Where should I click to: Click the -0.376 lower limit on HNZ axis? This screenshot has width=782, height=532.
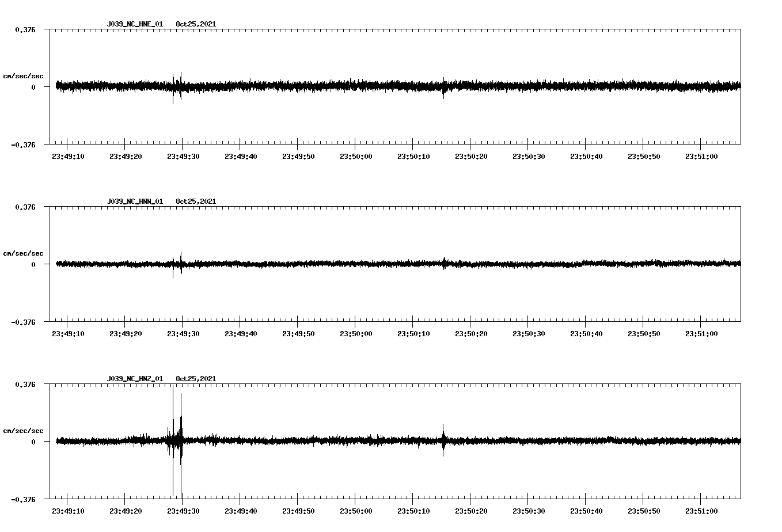pos(23,499)
